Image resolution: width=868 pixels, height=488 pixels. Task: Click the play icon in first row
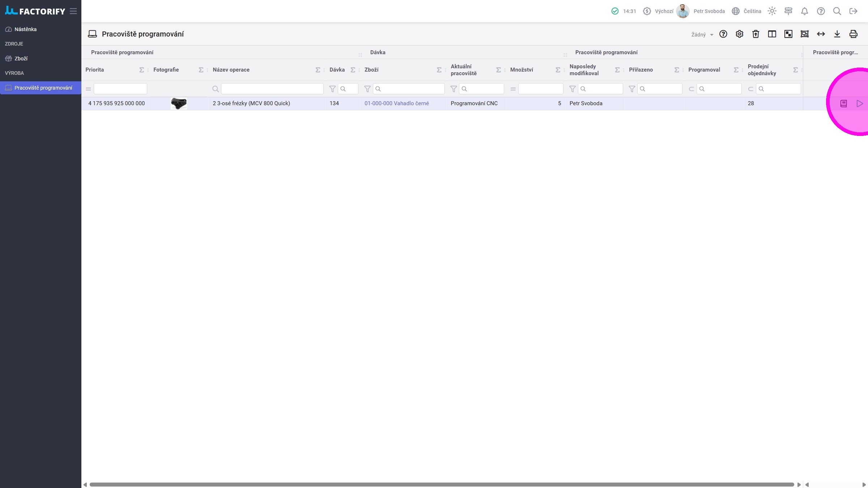[860, 104]
